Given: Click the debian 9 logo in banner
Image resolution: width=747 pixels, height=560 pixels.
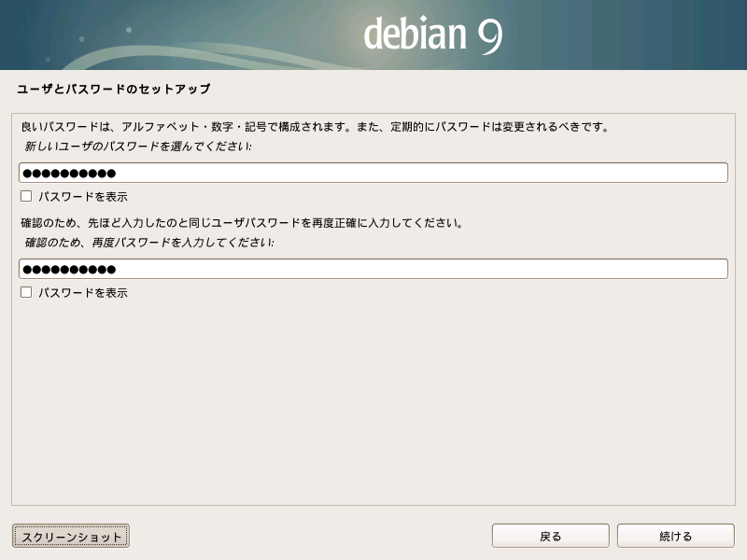Looking at the screenshot, I should pos(432,35).
